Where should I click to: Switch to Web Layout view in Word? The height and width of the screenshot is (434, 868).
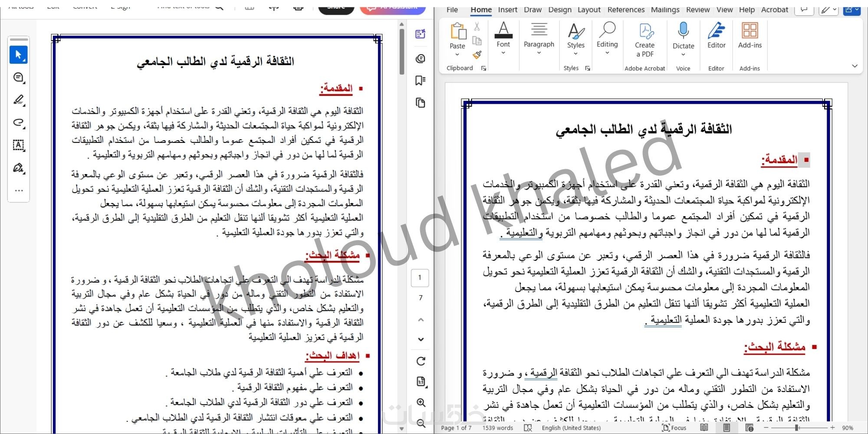(749, 428)
